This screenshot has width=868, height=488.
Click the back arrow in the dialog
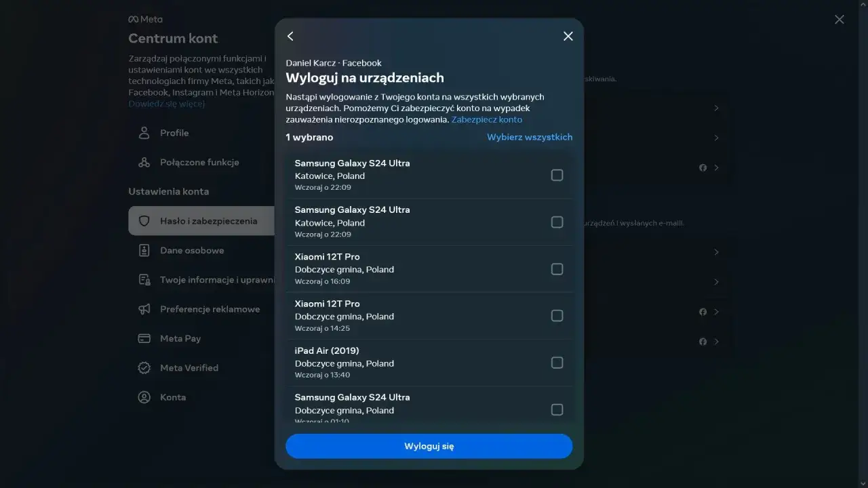click(x=290, y=36)
